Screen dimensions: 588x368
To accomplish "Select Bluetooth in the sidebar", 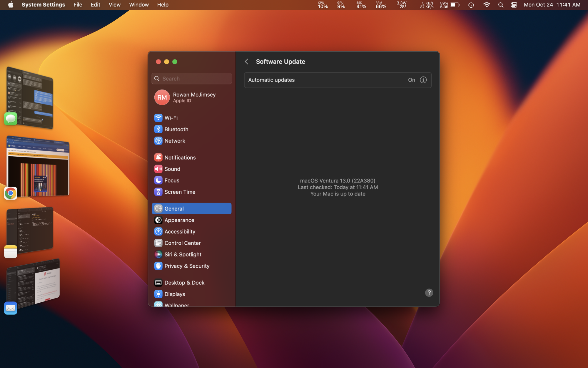I will (x=176, y=129).
